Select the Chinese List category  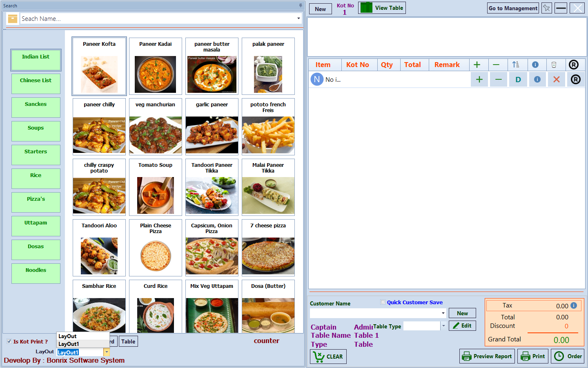point(36,83)
